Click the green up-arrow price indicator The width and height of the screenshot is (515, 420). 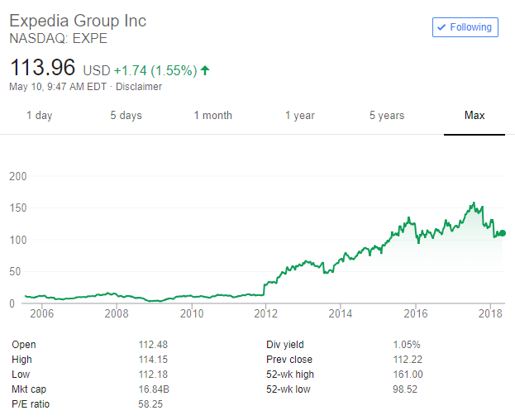(x=205, y=70)
